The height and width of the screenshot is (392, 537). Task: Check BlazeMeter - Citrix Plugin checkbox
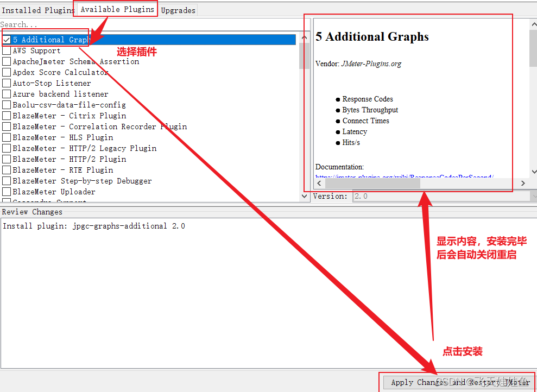[7, 116]
